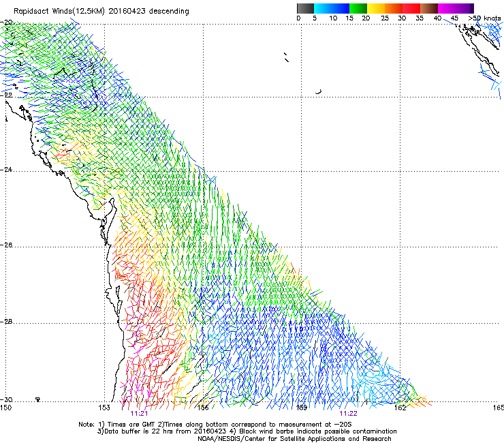Image resolution: width=504 pixels, height=443 pixels.
Task: Click the latitude label -28
Action: tap(7, 322)
